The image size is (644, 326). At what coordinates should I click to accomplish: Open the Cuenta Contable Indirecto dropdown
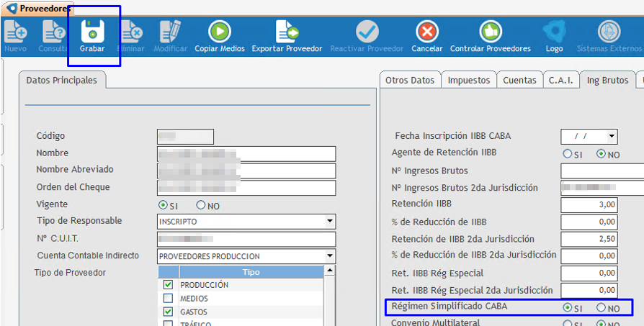(x=329, y=256)
